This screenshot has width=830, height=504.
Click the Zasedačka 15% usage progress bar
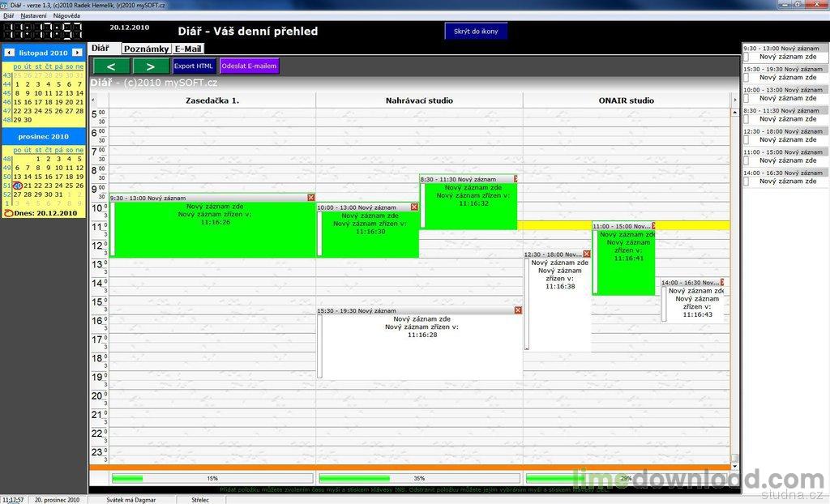point(201,478)
